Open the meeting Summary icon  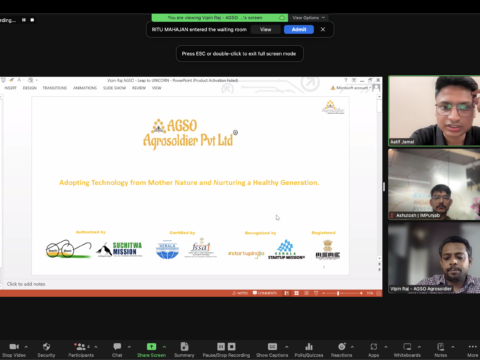(x=184, y=347)
